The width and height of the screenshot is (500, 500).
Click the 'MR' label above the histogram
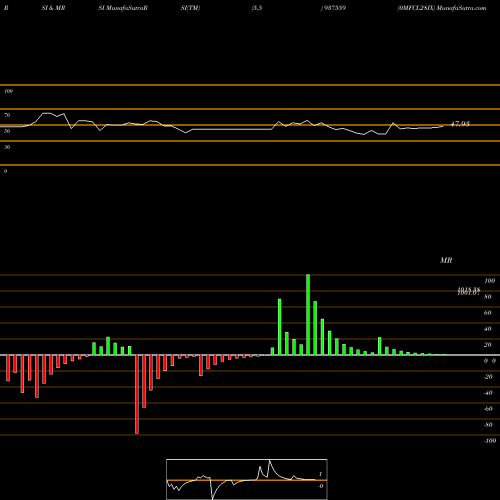[446, 260]
